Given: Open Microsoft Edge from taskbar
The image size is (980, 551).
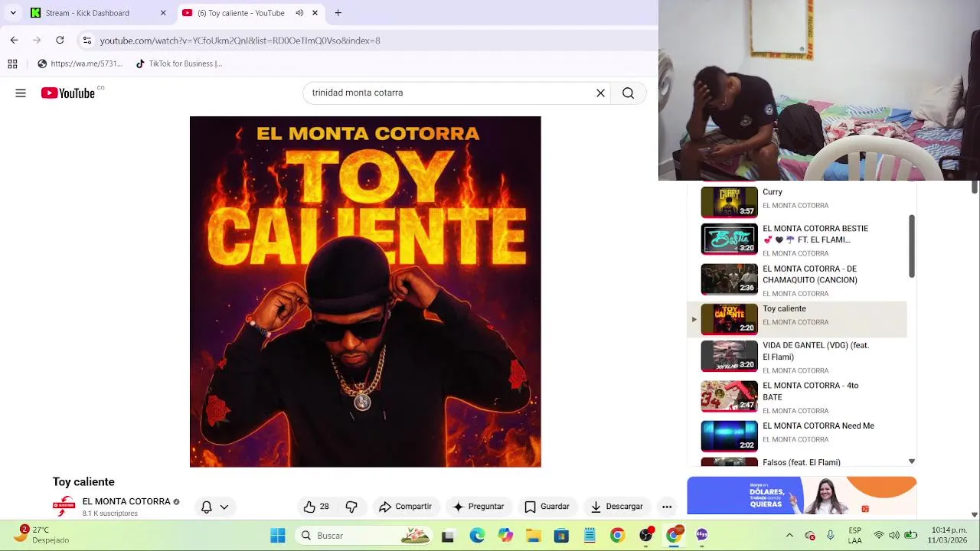Looking at the screenshot, I should point(477,536).
